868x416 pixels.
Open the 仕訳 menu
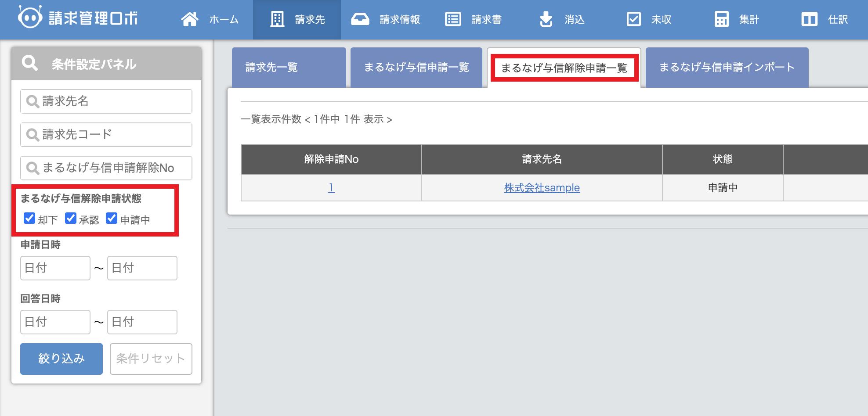point(825,19)
